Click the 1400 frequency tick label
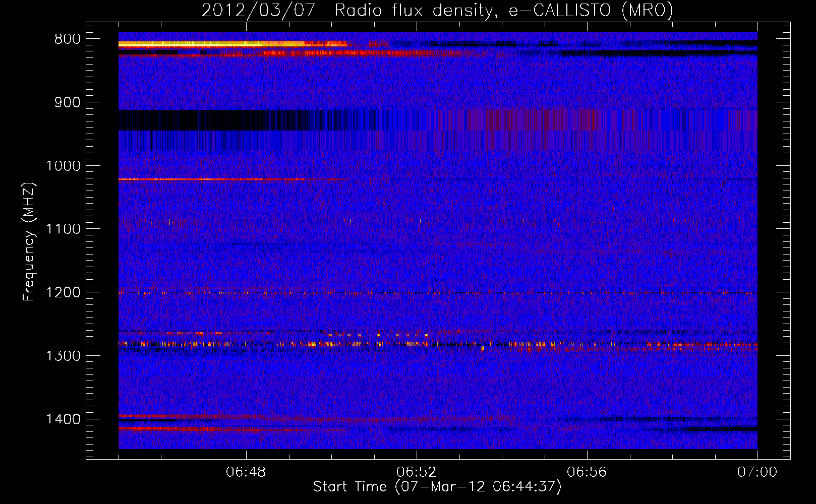 pyautogui.click(x=63, y=419)
